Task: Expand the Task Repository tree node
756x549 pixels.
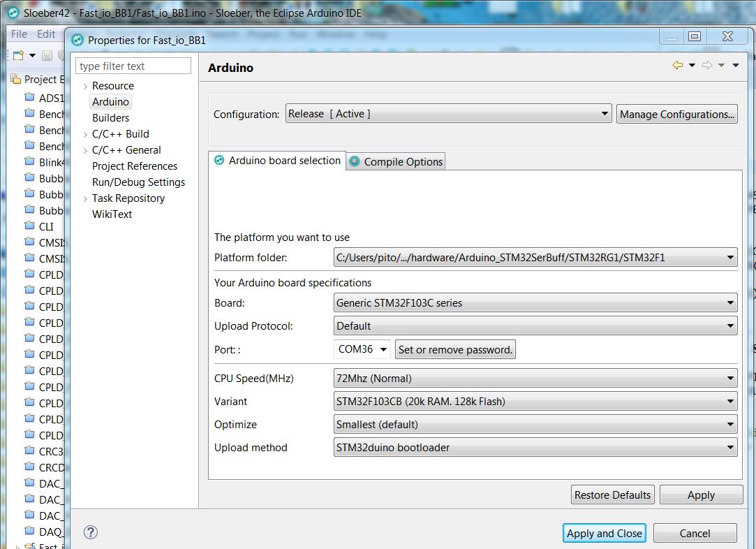Action: tap(85, 198)
